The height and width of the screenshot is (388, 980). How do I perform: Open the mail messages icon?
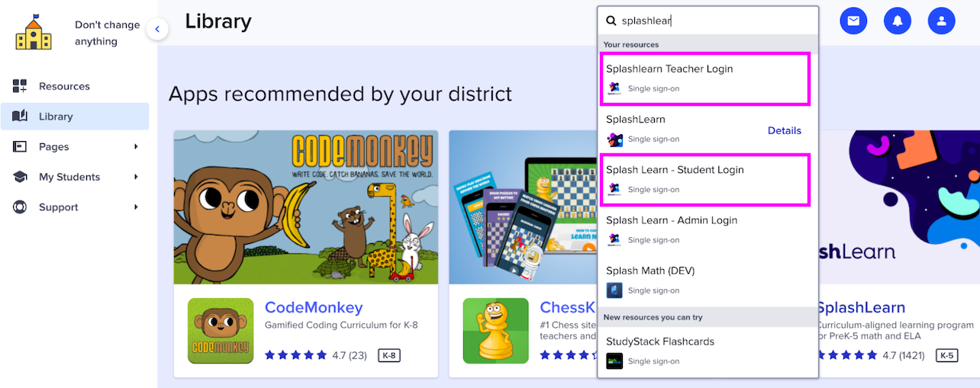[x=853, y=21]
